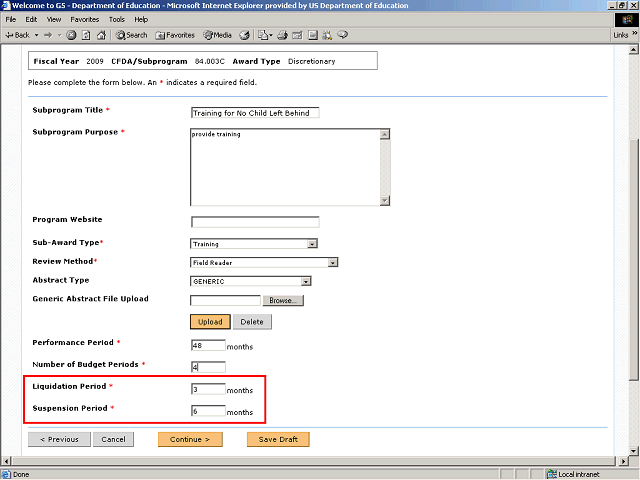Print page with the Print icon
Image resolution: width=640 pixels, height=480 pixels.
[282, 35]
